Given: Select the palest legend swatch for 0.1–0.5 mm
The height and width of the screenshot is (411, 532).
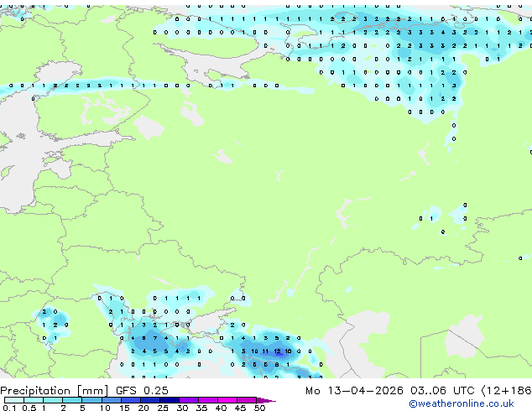Looking at the screenshot, I should click(14, 400).
